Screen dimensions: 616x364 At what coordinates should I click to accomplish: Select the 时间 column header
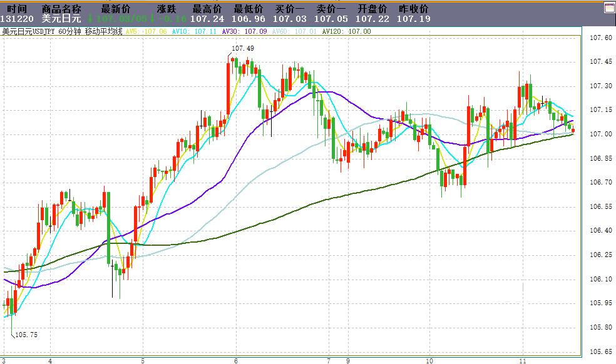[x=18, y=9]
